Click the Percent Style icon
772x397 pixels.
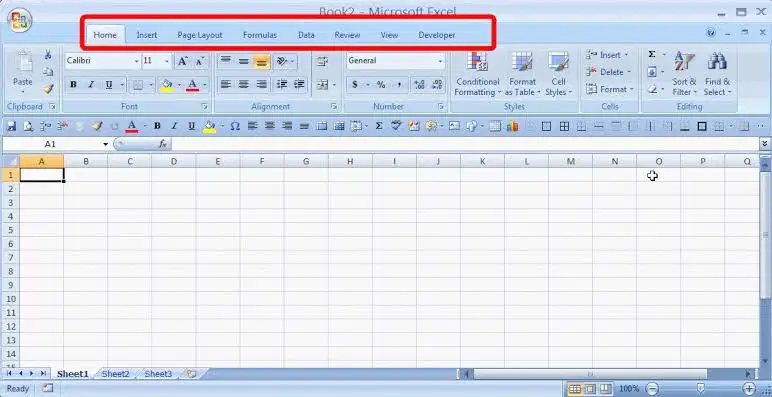coord(381,85)
